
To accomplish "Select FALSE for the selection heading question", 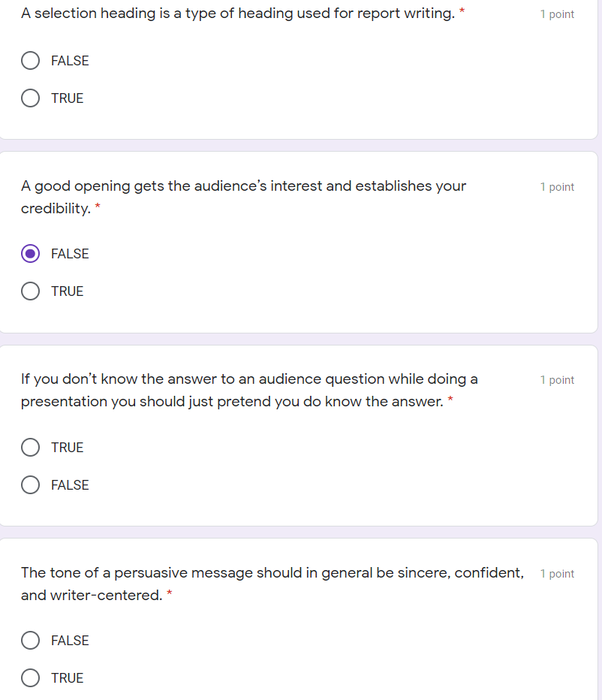I will point(30,61).
